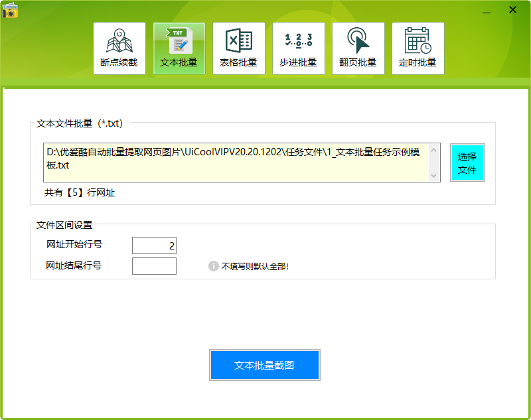The image size is (531, 420).
Task: Open the 定时批量 scheduled batch tool
Action: tap(418, 48)
